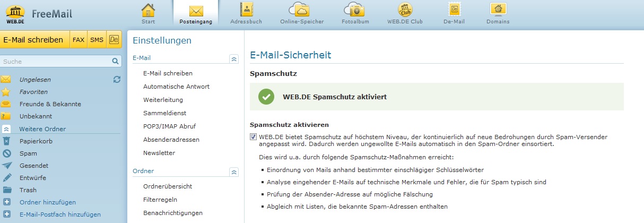This screenshot has height=223, width=644.
Task: Open the Posteingang envelope tab
Action: coord(196,14)
